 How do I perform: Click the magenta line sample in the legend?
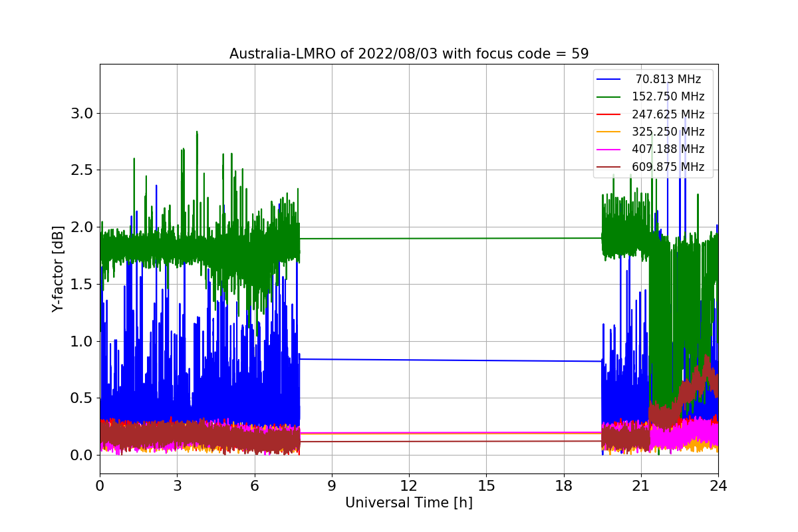[x=609, y=150]
